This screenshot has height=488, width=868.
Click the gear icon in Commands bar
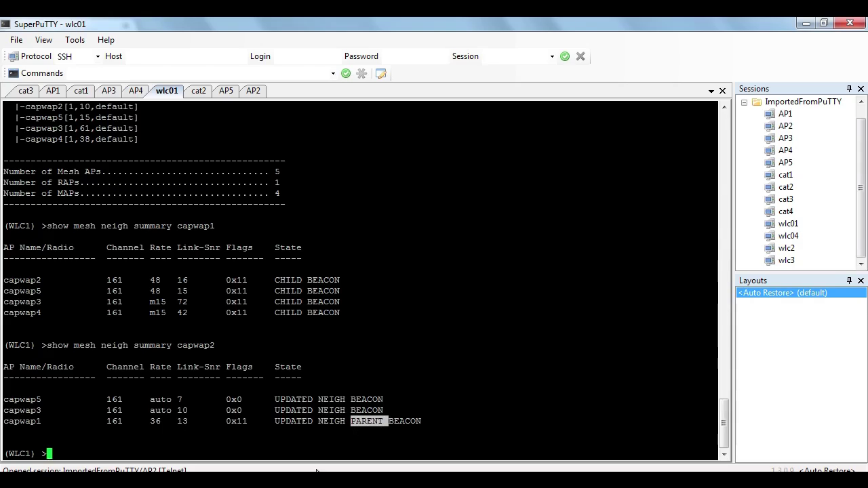pos(361,73)
